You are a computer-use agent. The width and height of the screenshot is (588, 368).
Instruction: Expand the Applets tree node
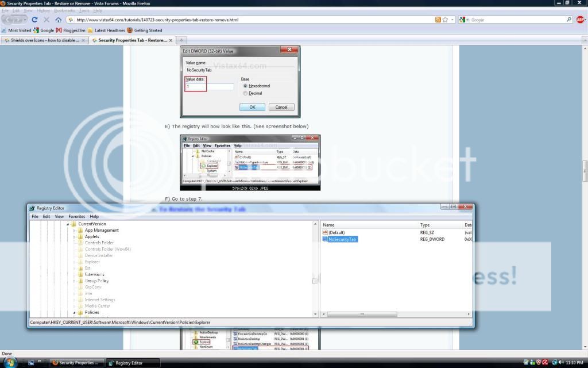pyautogui.click(x=74, y=237)
